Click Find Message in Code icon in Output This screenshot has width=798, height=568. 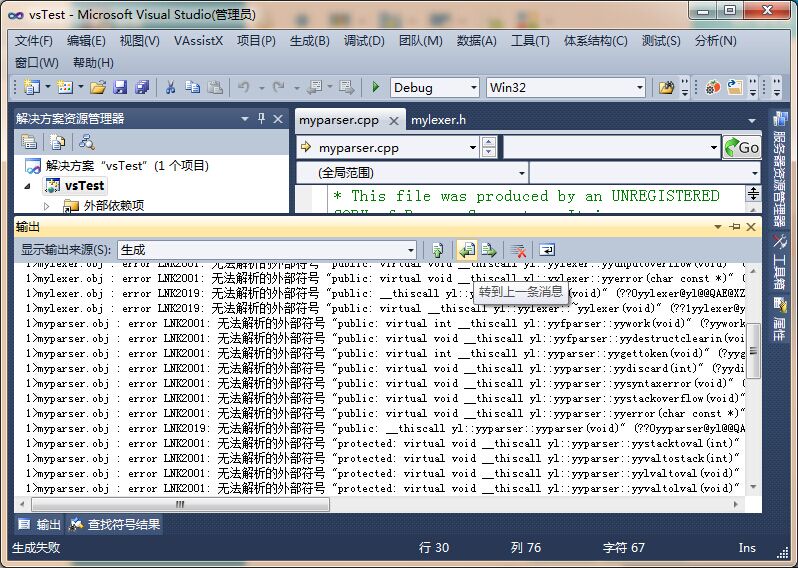click(437, 250)
